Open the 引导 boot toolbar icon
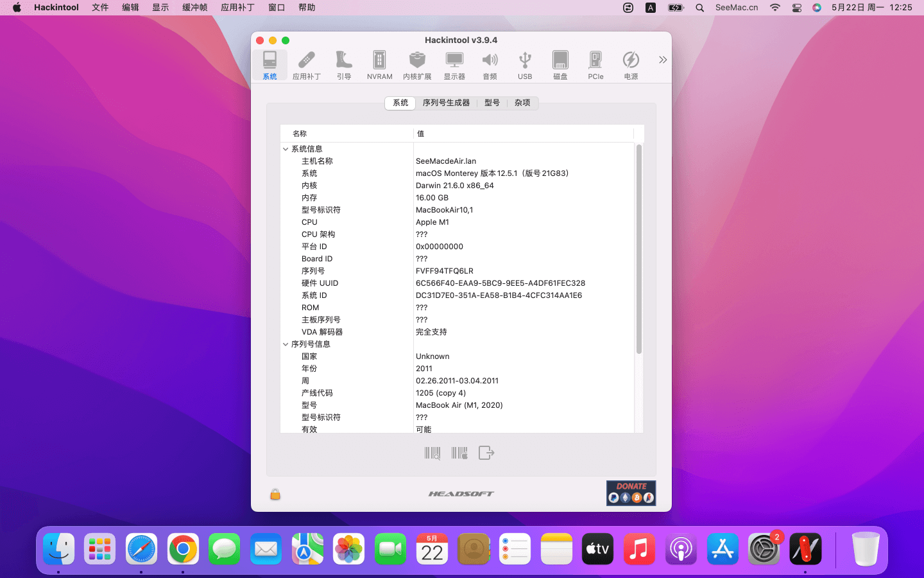 (344, 65)
